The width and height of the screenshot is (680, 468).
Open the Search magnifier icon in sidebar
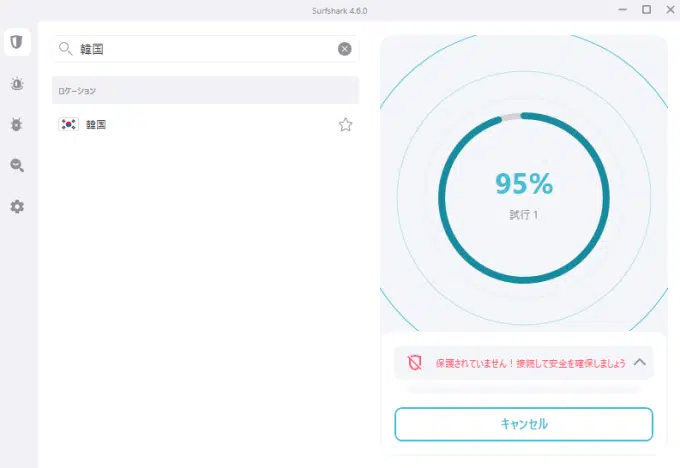[17, 165]
